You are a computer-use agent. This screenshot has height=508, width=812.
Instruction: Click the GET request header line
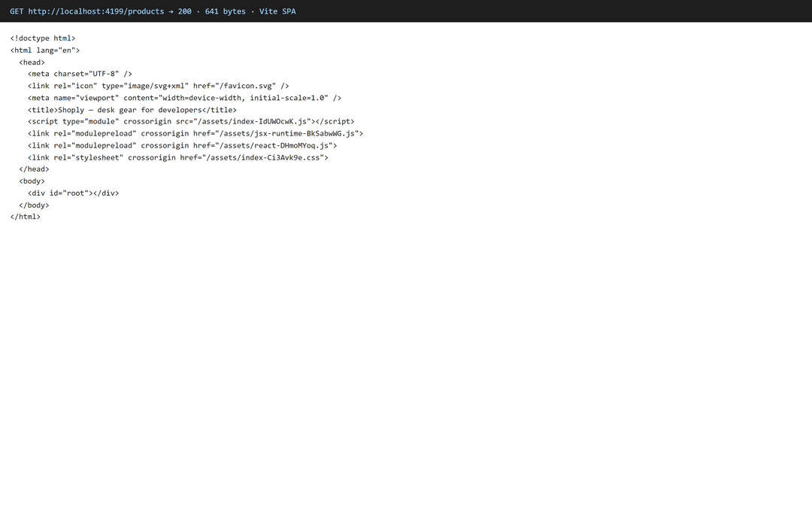click(153, 11)
